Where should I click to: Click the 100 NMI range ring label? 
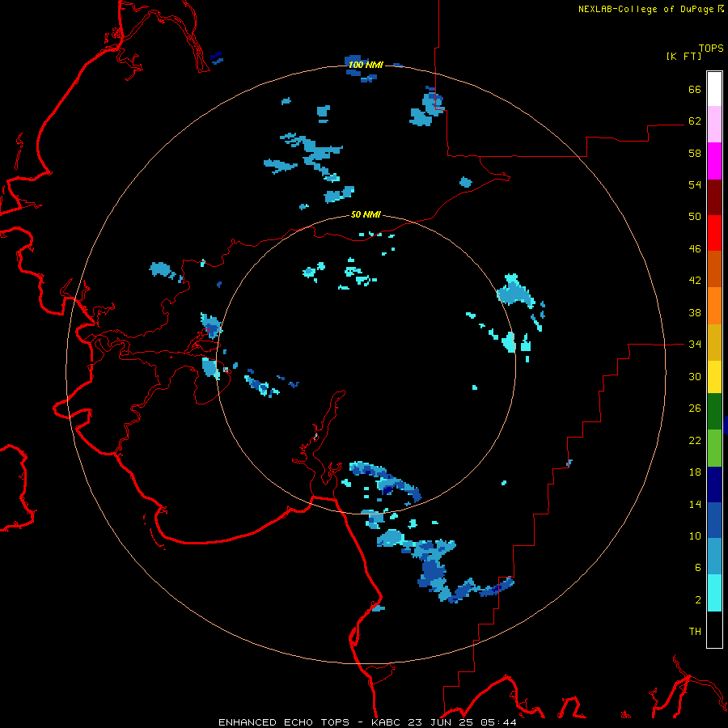366,65
